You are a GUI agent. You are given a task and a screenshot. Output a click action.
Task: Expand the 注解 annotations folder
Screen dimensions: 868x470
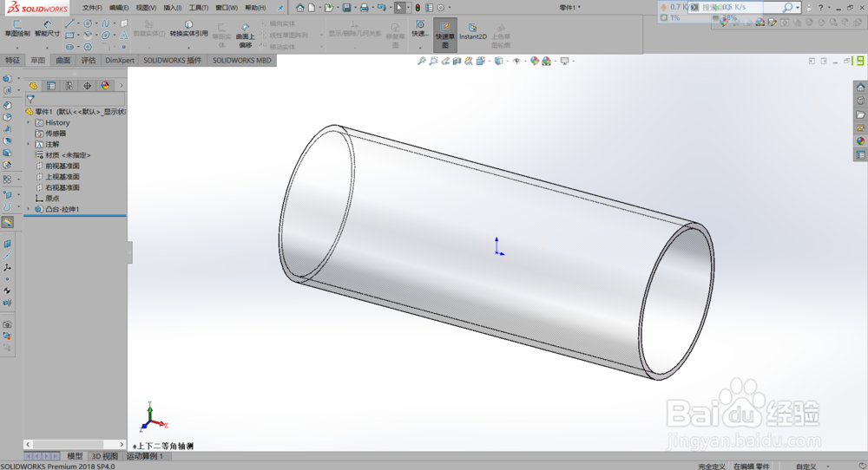[29, 144]
